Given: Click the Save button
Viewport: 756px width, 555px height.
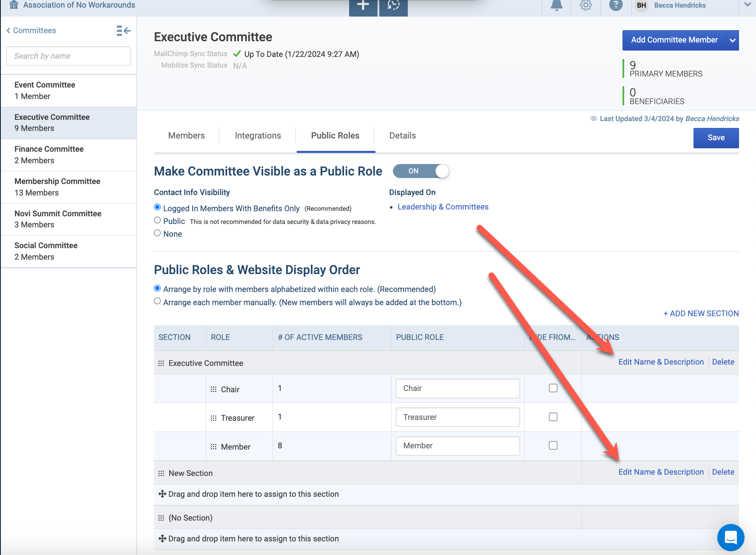Looking at the screenshot, I should click(716, 138).
